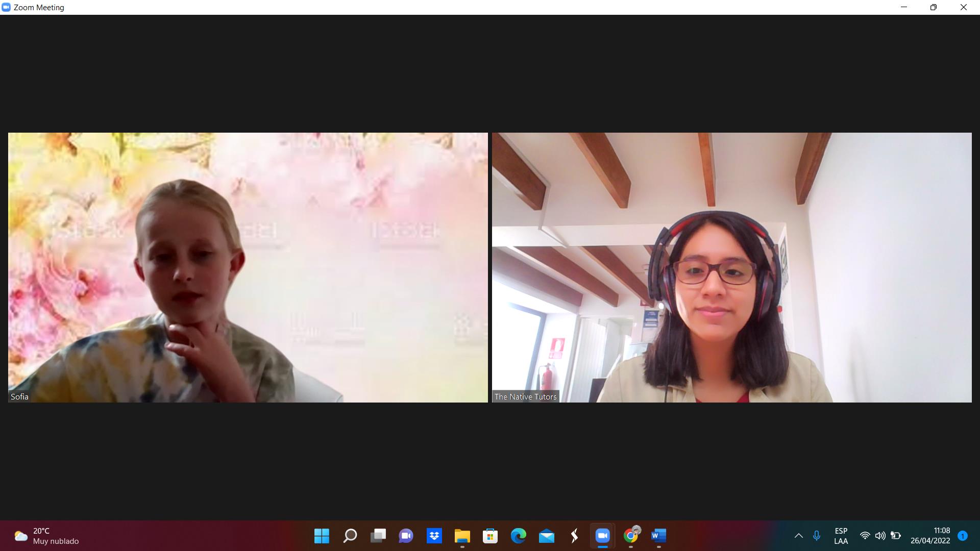Open Dropbox from the taskbar
Image resolution: width=980 pixels, height=551 pixels.
click(x=434, y=536)
